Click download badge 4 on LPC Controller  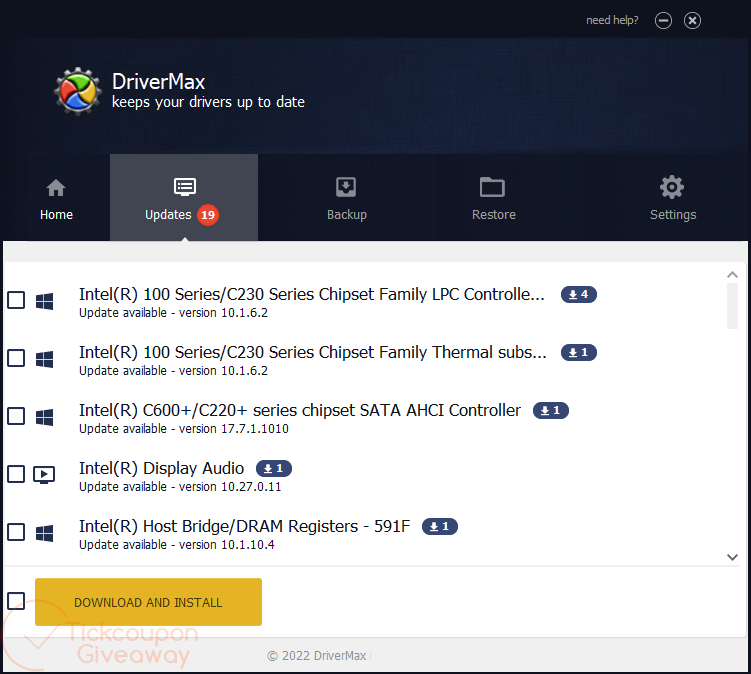point(579,295)
